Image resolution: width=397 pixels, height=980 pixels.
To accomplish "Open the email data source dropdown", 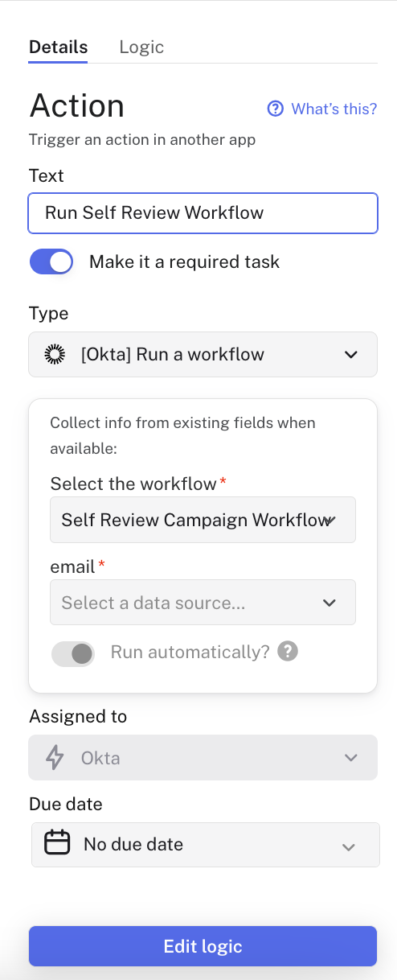I will [x=203, y=603].
